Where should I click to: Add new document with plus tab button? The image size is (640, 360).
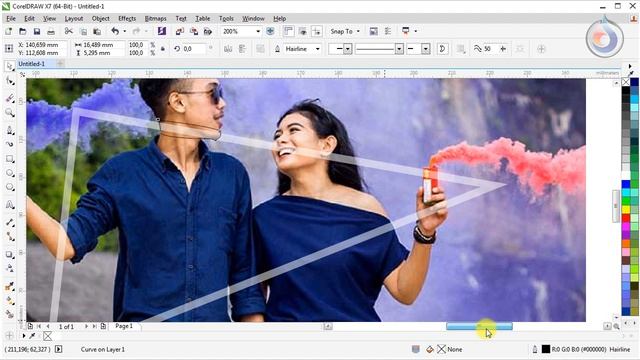[60, 64]
